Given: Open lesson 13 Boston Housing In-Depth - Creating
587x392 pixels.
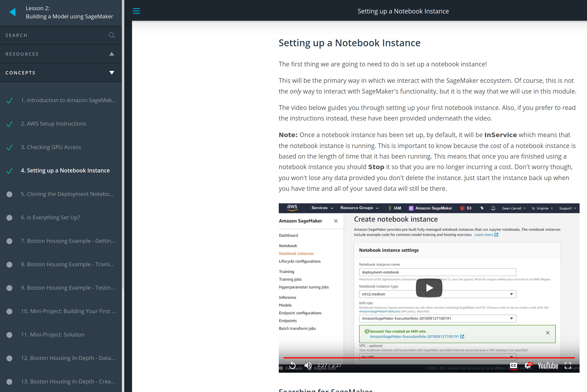Looking at the screenshot, I should tap(68, 381).
